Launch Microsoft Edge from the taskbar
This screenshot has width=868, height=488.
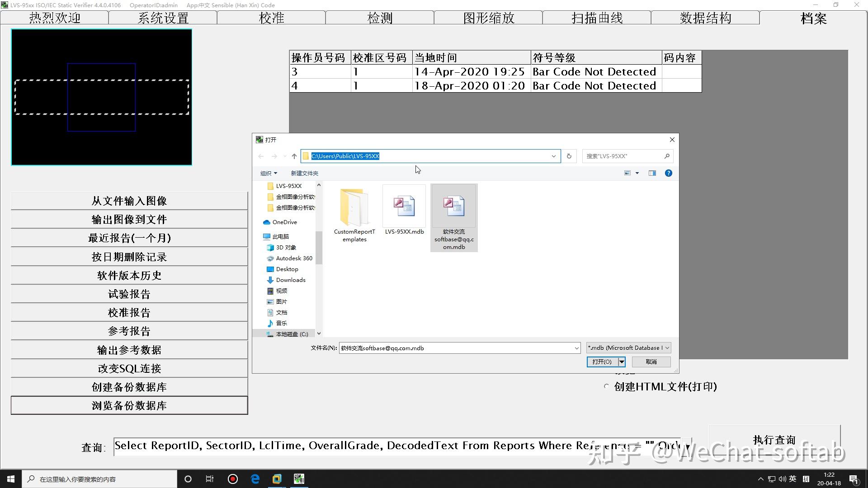click(255, 479)
